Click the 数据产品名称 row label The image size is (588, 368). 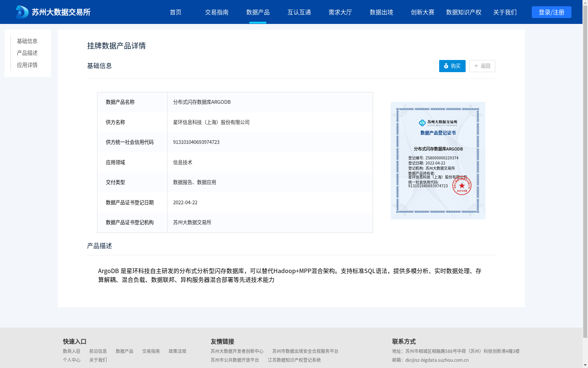pos(120,102)
